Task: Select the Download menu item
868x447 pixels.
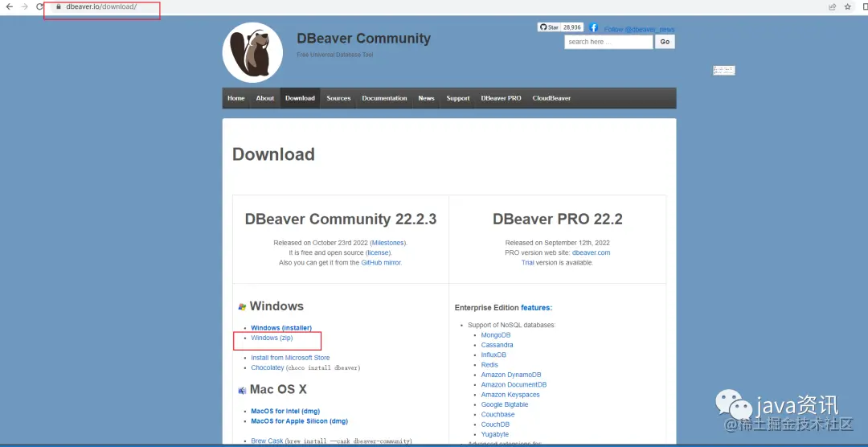Action: click(x=300, y=98)
